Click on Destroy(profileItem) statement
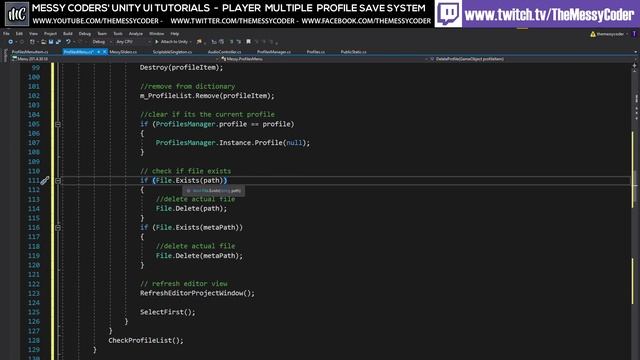This screenshot has width=640, height=360. pos(182,67)
